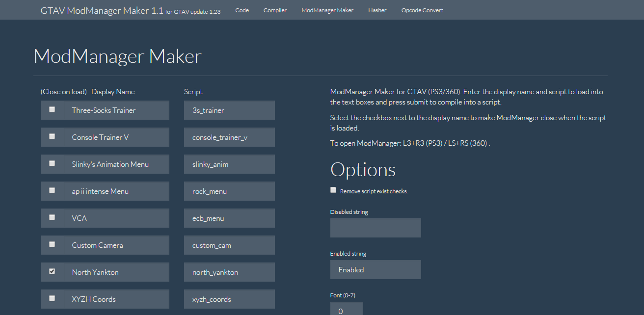This screenshot has height=315, width=644.
Task: Open the Code nav link
Action: coord(242,10)
